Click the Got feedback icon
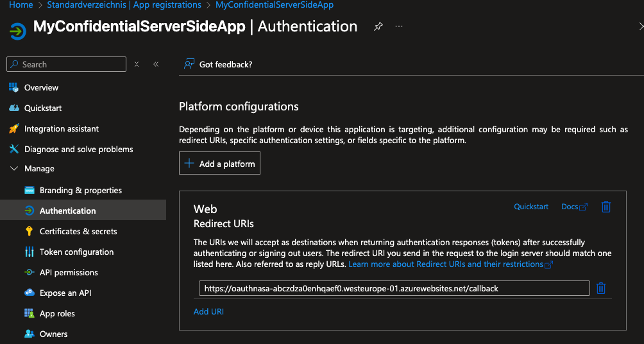Image resolution: width=644 pixels, height=344 pixels. click(189, 64)
